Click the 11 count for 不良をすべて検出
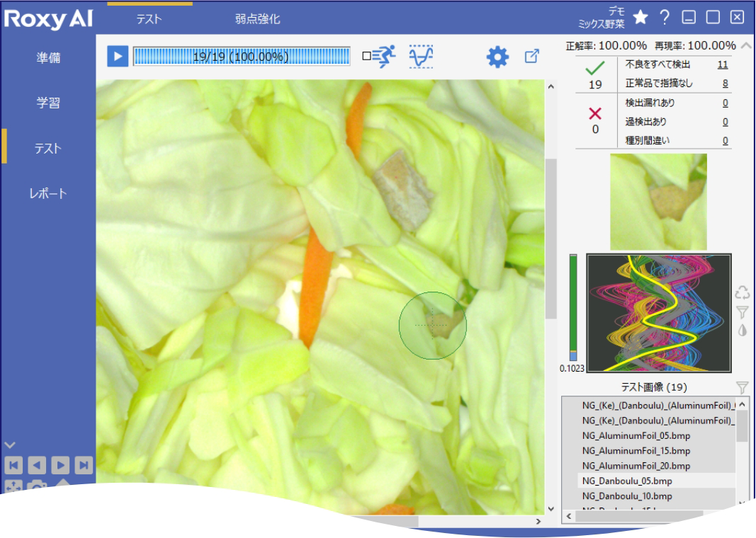 coord(723,64)
